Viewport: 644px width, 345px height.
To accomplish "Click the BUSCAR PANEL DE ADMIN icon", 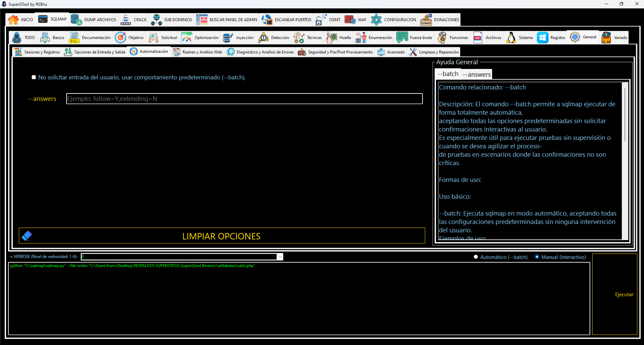I will click(202, 20).
